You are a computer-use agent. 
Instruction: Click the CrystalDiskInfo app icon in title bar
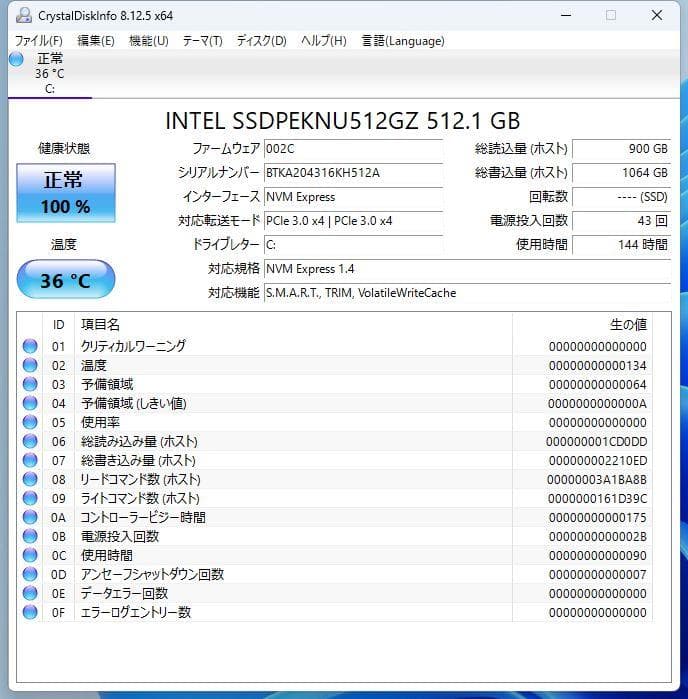pyautogui.click(x=23, y=15)
